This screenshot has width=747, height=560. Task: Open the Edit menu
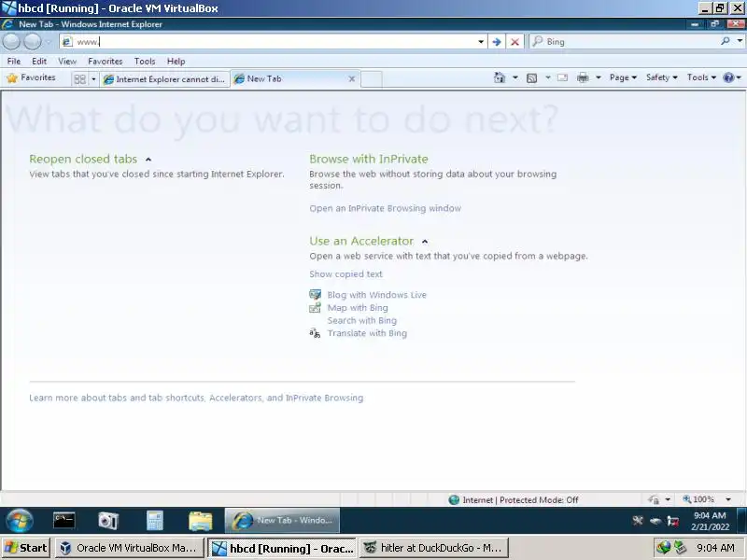point(39,61)
